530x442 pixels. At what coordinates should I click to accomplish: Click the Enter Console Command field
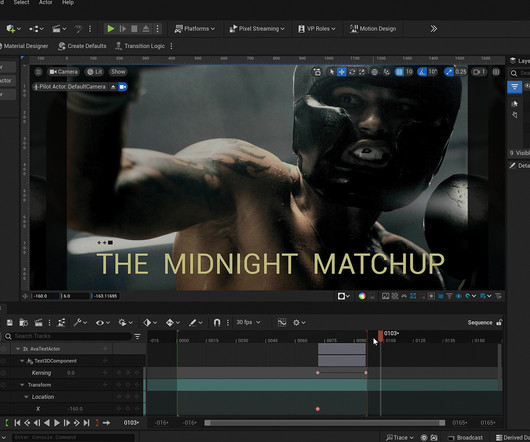pos(73,438)
